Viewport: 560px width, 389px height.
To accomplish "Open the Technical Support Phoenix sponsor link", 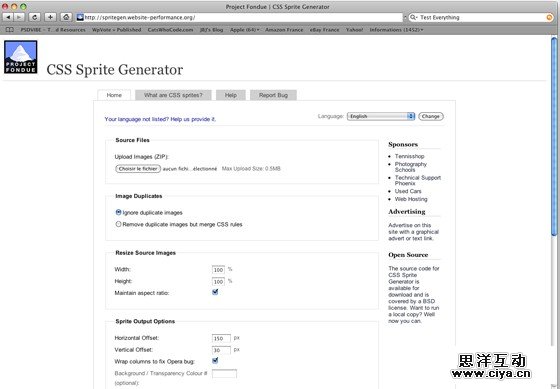I will coord(418,180).
